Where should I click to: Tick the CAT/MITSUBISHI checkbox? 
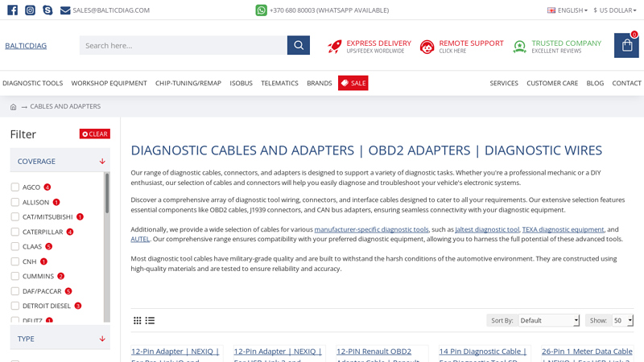pyautogui.click(x=15, y=216)
